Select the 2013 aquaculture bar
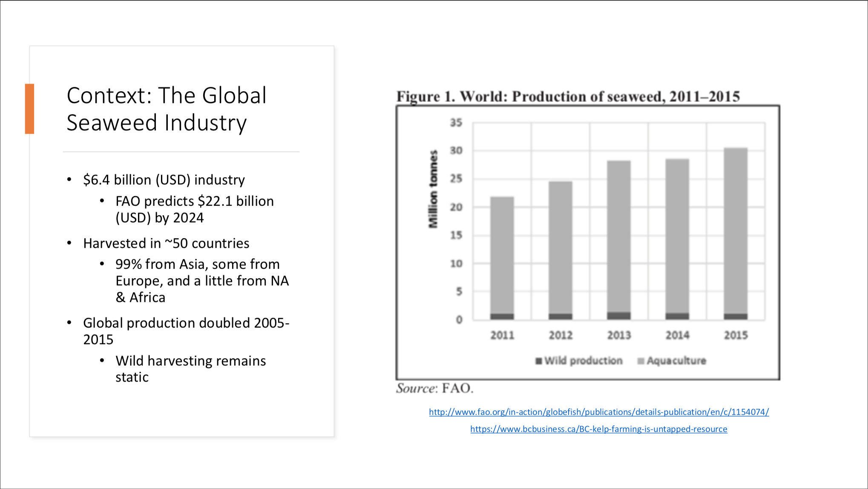Viewport: 868px width, 489px height. pos(618,236)
